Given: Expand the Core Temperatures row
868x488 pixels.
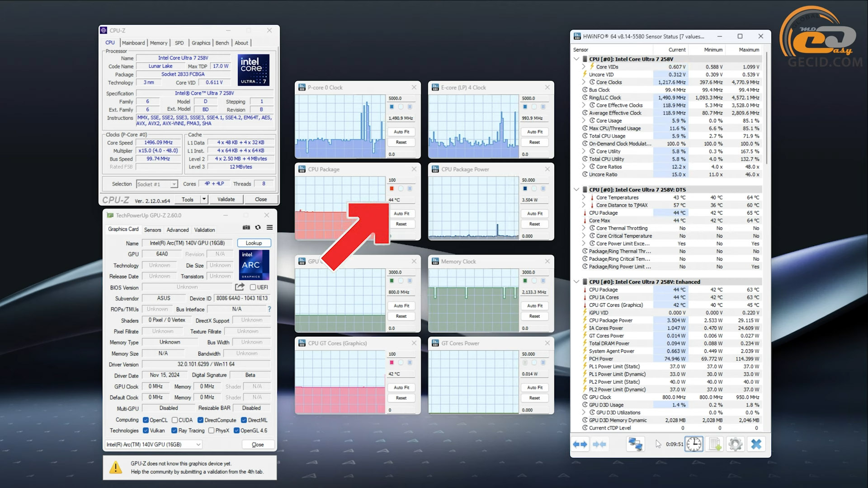Looking at the screenshot, I should pos(584,197).
